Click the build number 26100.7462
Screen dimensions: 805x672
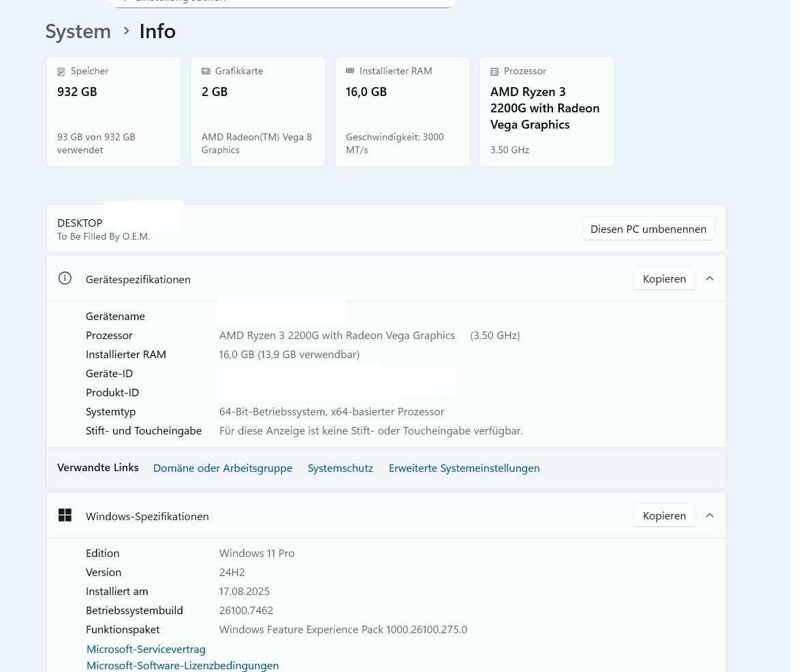pos(247,611)
